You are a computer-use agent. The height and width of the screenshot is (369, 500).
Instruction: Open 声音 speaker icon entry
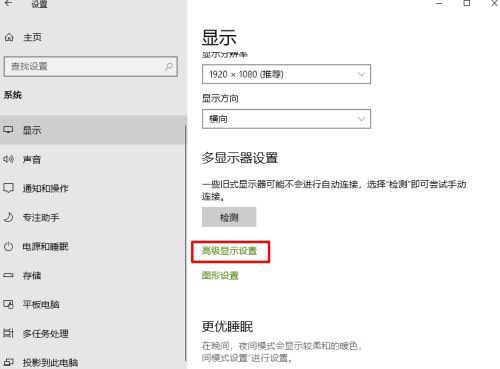(x=8, y=159)
